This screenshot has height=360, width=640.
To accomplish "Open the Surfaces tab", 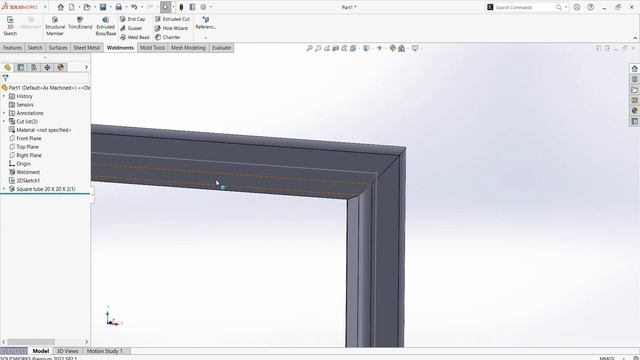I will (x=58, y=48).
